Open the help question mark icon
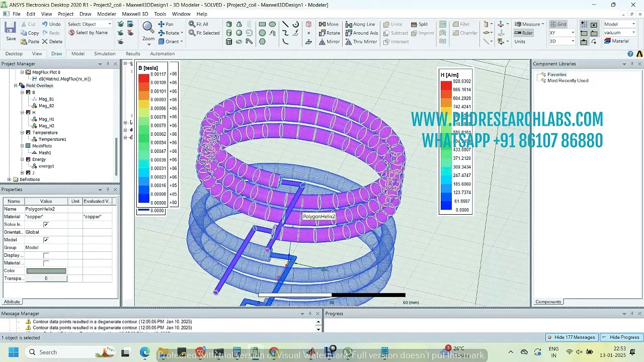Viewport: 644px width, 362px height. tap(630, 54)
